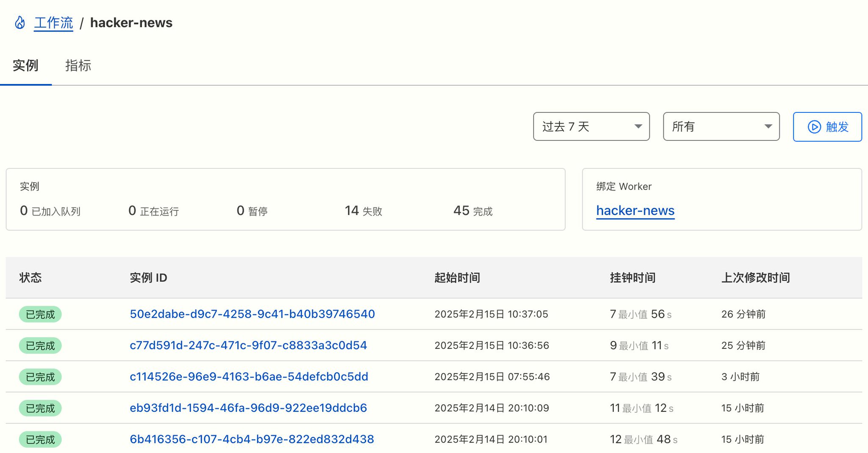Click the 已完成 badge in first row
This screenshot has width=868, height=453.
click(x=40, y=314)
